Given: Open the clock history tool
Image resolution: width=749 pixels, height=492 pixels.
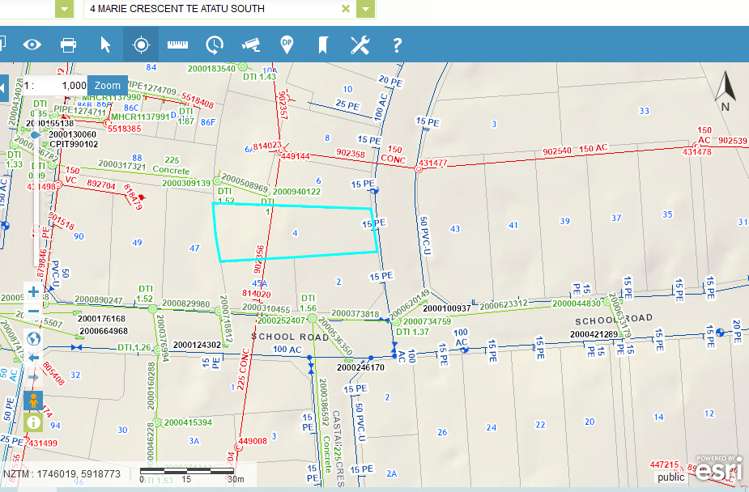Looking at the screenshot, I should point(214,45).
